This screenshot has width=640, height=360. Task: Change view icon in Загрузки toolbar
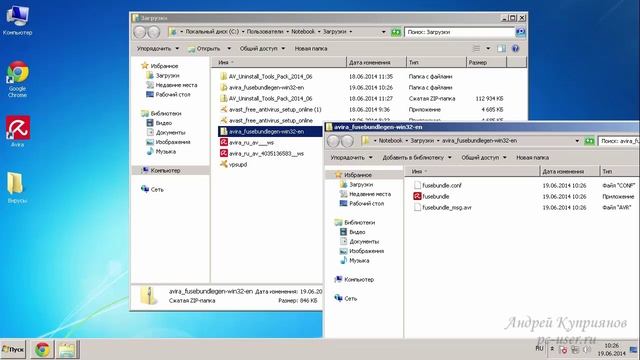476,49
